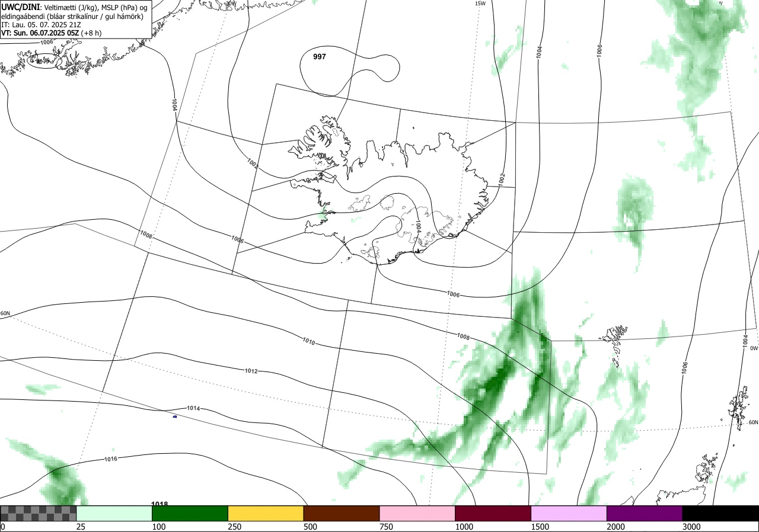The width and height of the screenshot is (759, 532).
Task: Select the 'VT: Sun. 06.07.2025 05Z' line
Action: [51, 33]
